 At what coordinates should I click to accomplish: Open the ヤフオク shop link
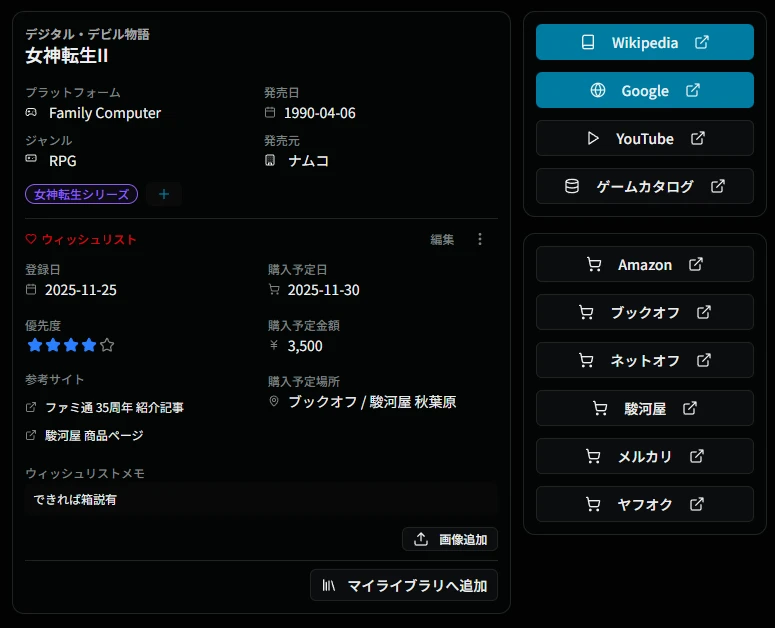(645, 504)
